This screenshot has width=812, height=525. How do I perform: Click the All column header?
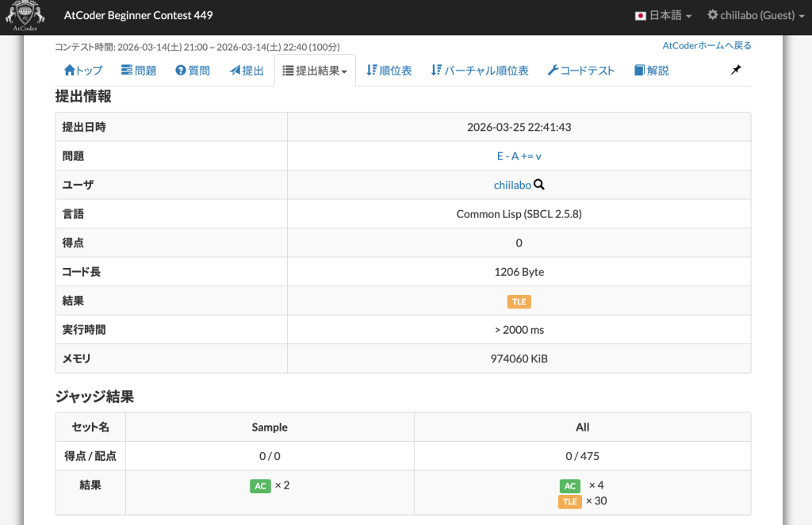582,427
